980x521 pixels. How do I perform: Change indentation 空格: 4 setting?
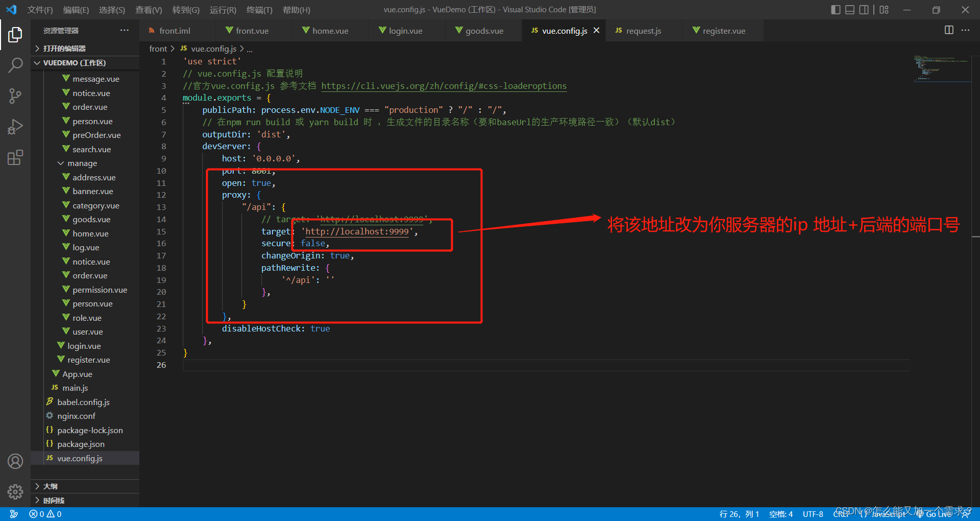click(x=781, y=514)
